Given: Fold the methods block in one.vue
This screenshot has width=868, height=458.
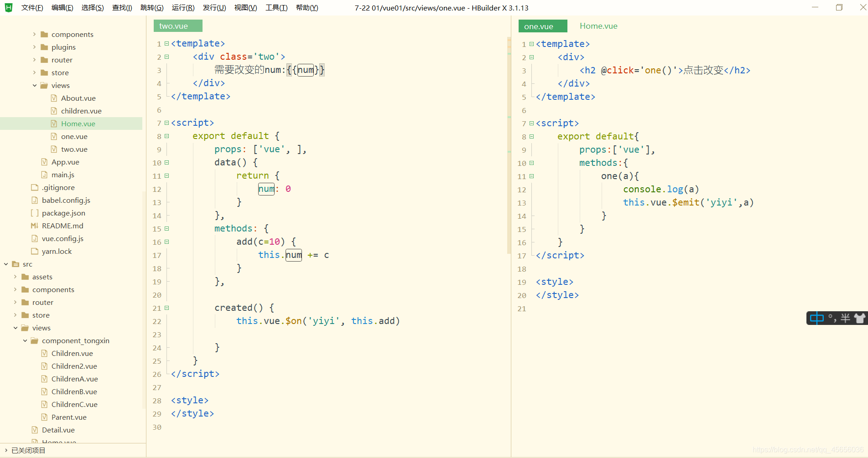Looking at the screenshot, I should click(x=532, y=163).
